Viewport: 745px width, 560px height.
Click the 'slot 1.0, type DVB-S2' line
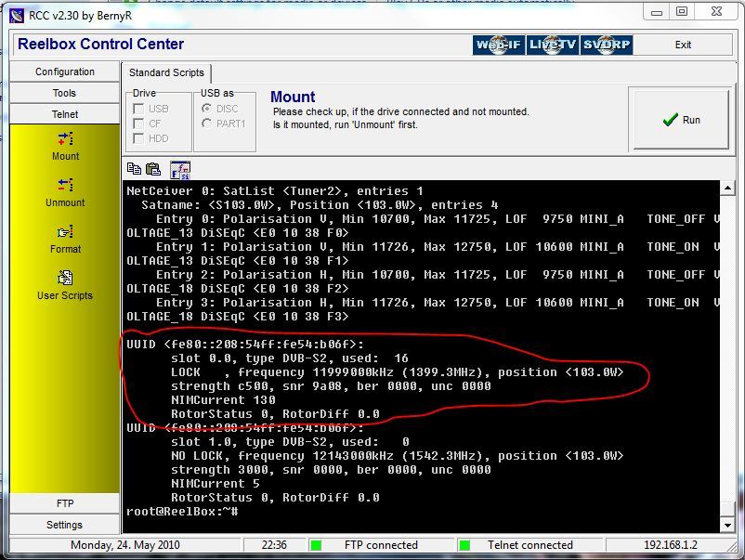click(x=289, y=442)
